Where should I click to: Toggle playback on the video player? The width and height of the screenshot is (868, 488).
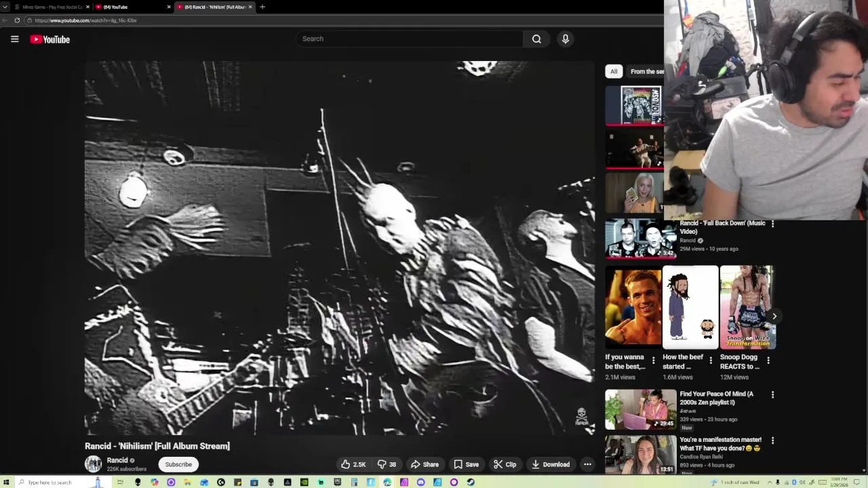340,248
